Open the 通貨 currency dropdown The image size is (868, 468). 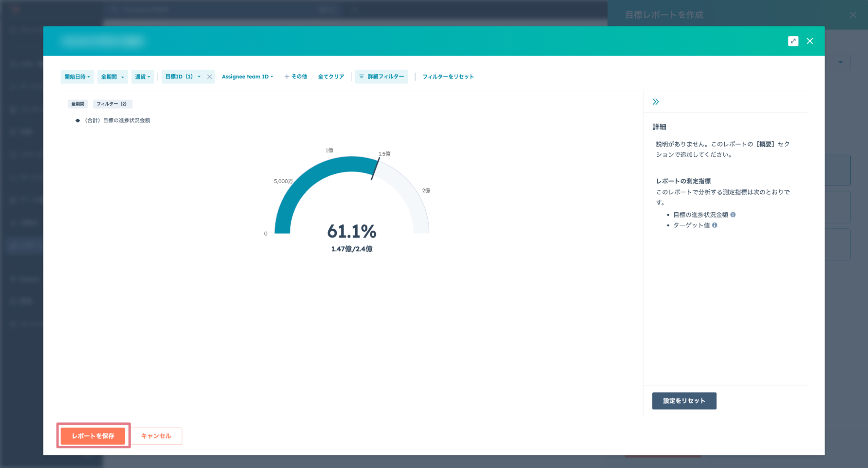coord(142,77)
